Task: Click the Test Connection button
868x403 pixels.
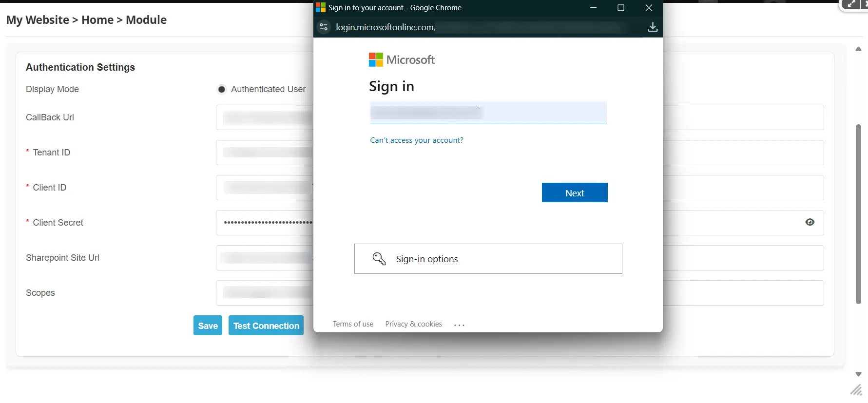Action: pyautogui.click(x=266, y=326)
